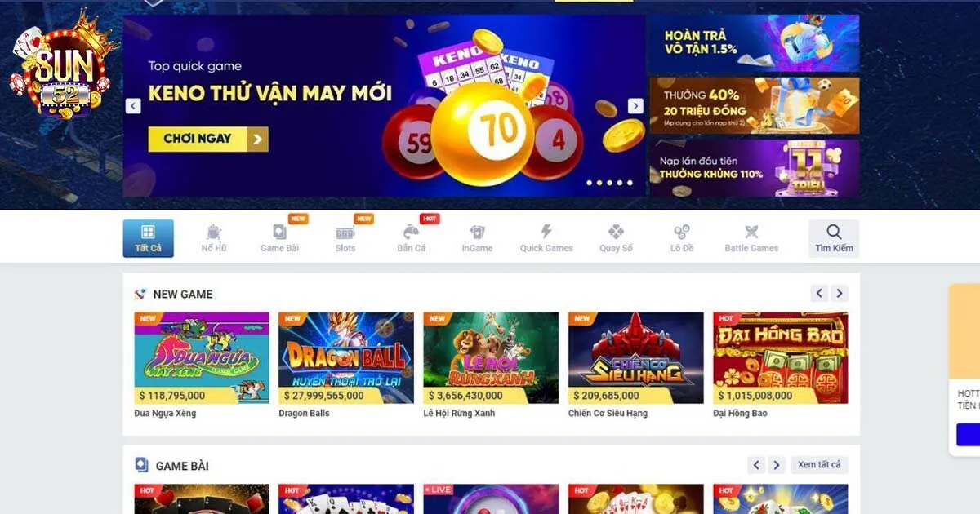This screenshot has width=980, height=514.
Task: Open the Quay Số category icon
Action: coord(616,233)
